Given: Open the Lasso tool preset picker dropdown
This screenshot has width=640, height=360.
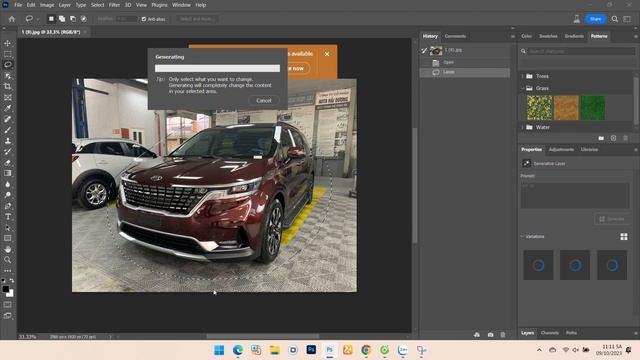Looking at the screenshot, I should 38,19.
